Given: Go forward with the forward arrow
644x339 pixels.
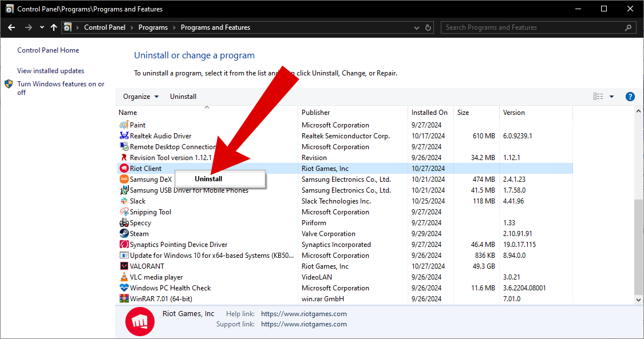Looking at the screenshot, I should pyautogui.click(x=29, y=27).
